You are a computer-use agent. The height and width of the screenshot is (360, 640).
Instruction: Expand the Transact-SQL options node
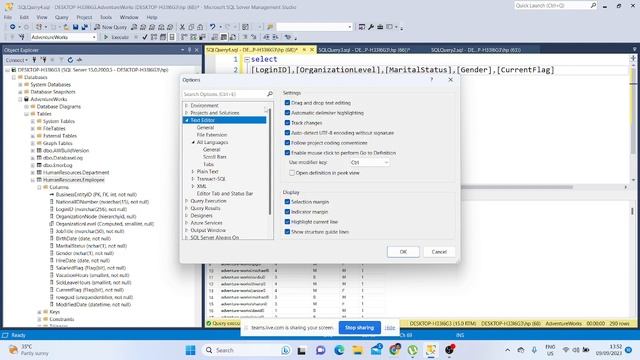point(193,179)
